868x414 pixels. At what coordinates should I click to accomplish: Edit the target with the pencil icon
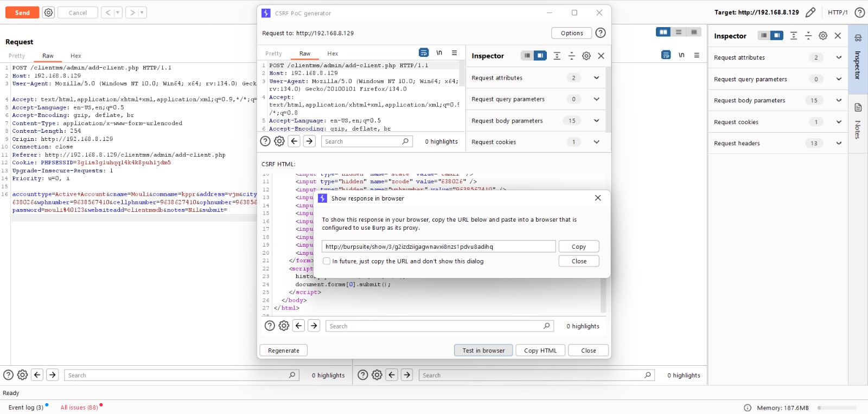click(x=810, y=12)
